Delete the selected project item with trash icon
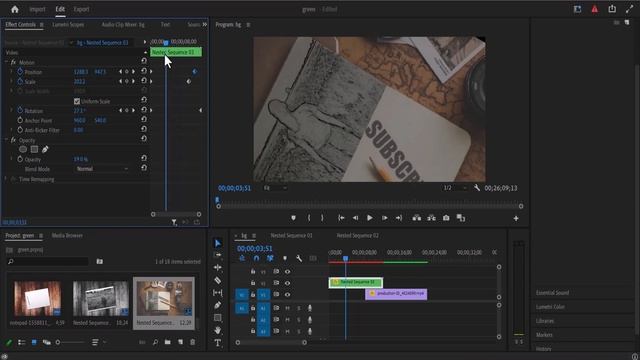Image resolution: width=640 pixels, height=360 pixels. [x=193, y=342]
